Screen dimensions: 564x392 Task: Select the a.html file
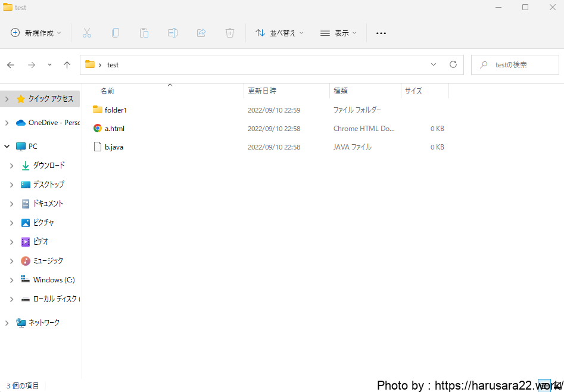(x=114, y=129)
